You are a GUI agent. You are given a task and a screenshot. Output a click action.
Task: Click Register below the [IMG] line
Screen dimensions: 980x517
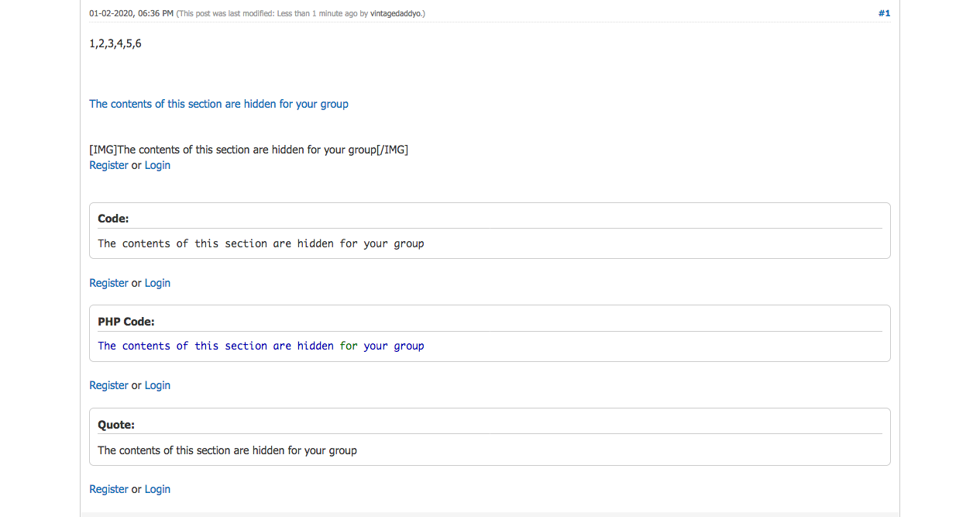tap(108, 165)
